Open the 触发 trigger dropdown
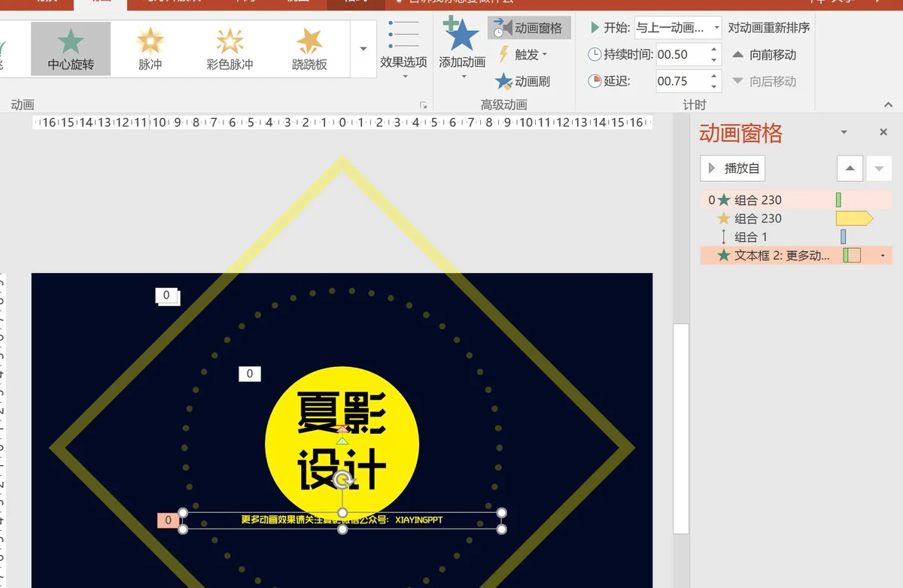The width and height of the screenshot is (903, 588). 524,55
